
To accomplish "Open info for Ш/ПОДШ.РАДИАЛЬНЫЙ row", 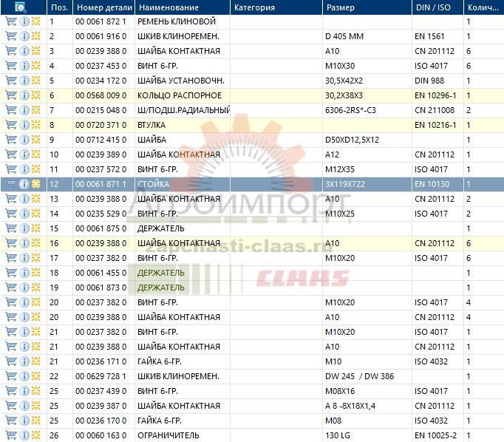I will pos(24,110).
